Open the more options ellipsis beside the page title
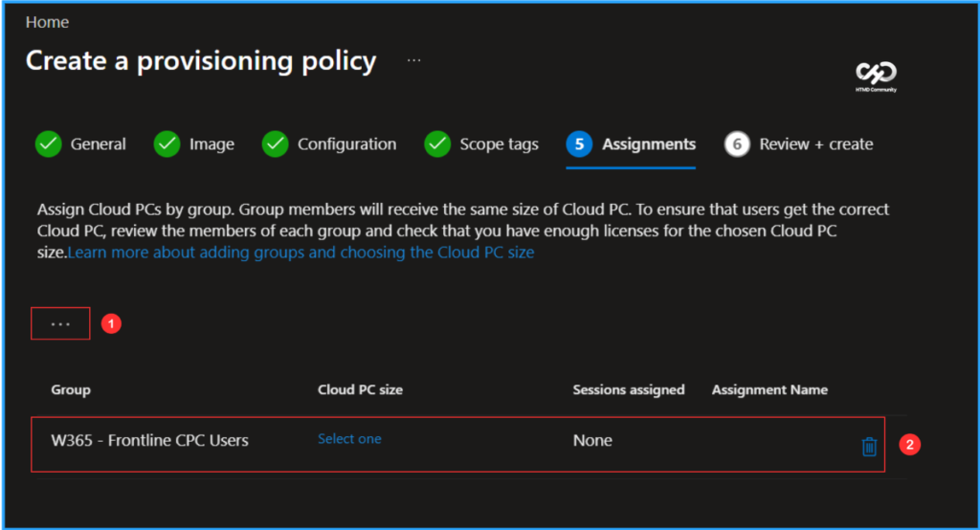The height and width of the screenshot is (530, 980). [x=413, y=60]
